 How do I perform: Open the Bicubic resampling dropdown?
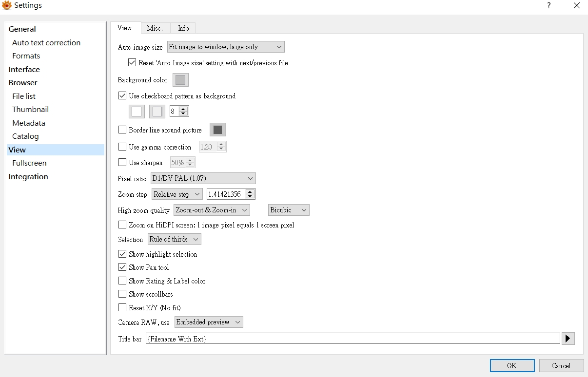(x=289, y=210)
